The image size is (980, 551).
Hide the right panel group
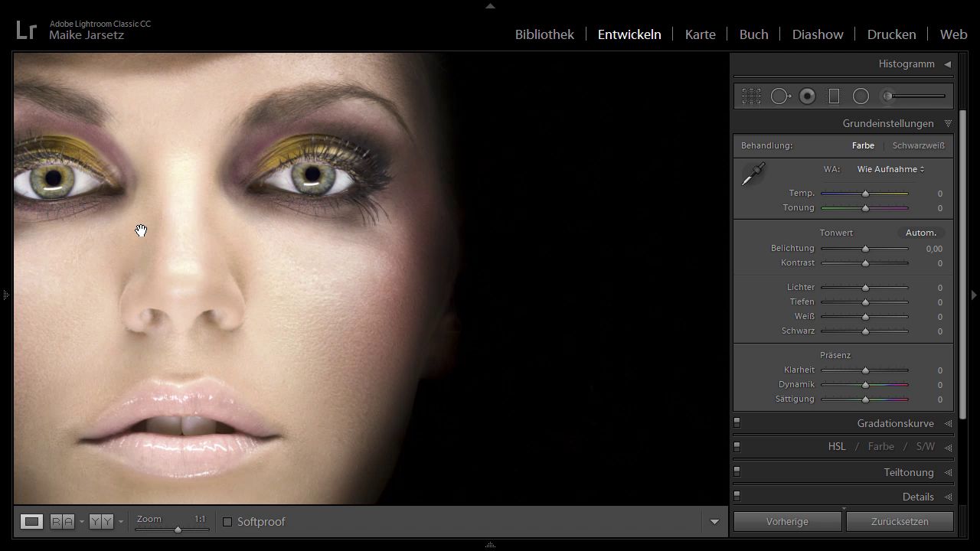974,295
